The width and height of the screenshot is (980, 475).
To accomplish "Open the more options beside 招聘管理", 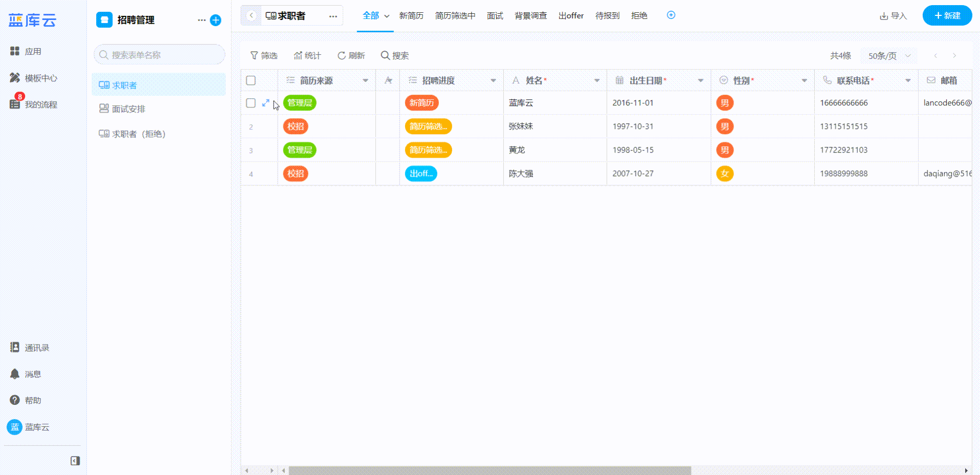I will pyautogui.click(x=202, y=20).
